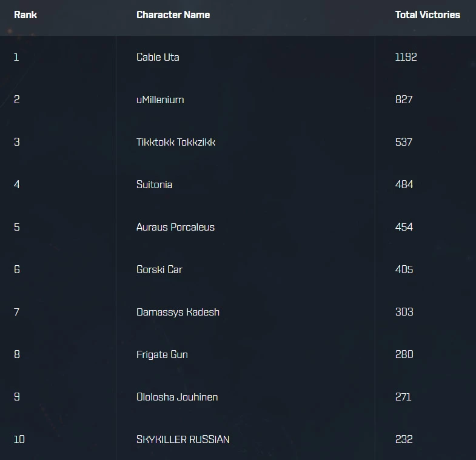Click the 537 victories value
476x460 pixels.
click(404, 142)
